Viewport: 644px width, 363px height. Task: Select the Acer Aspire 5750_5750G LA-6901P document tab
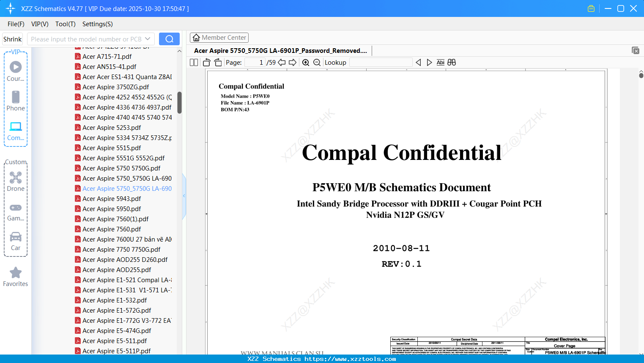(x=280, y=51)
